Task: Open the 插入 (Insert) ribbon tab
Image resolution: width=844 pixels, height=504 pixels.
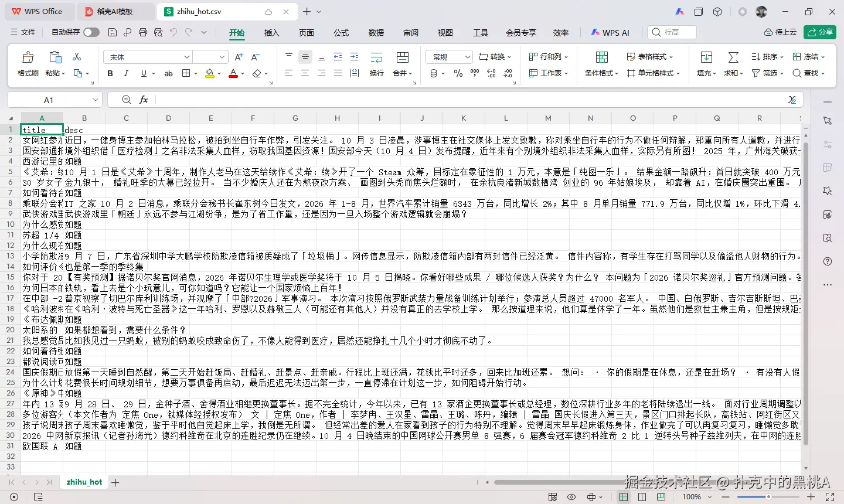Action: pos(272,33)
